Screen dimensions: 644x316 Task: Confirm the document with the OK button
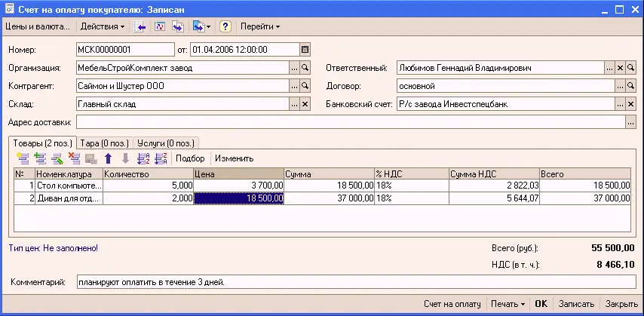tap(541, 304)
